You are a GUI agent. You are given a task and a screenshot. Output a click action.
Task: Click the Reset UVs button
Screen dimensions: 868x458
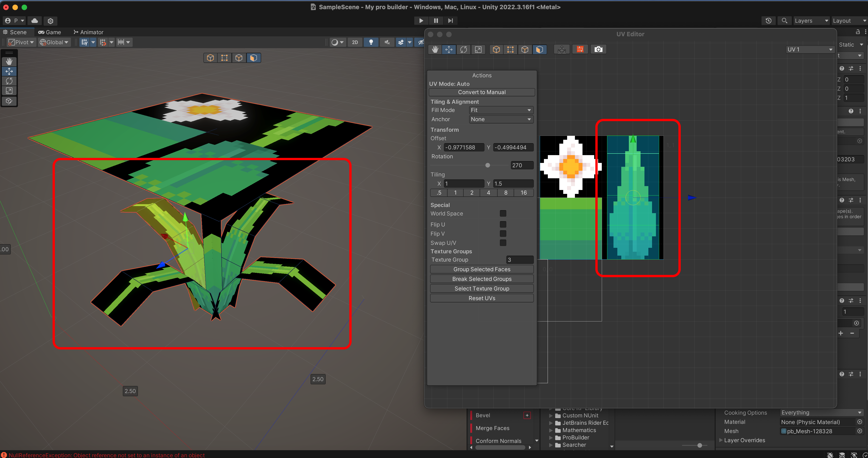click(x=482, y=298)
